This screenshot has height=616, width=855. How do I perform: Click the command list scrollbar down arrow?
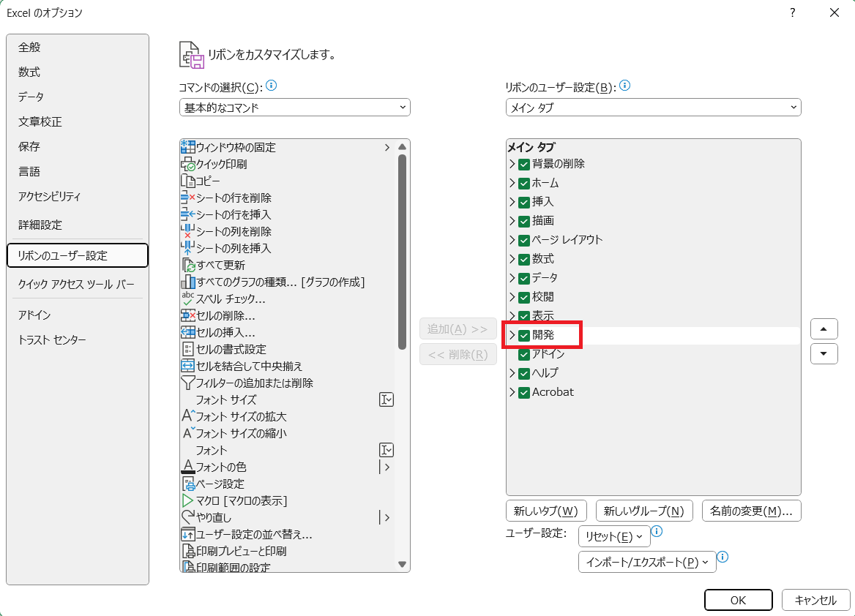(402, 564)
